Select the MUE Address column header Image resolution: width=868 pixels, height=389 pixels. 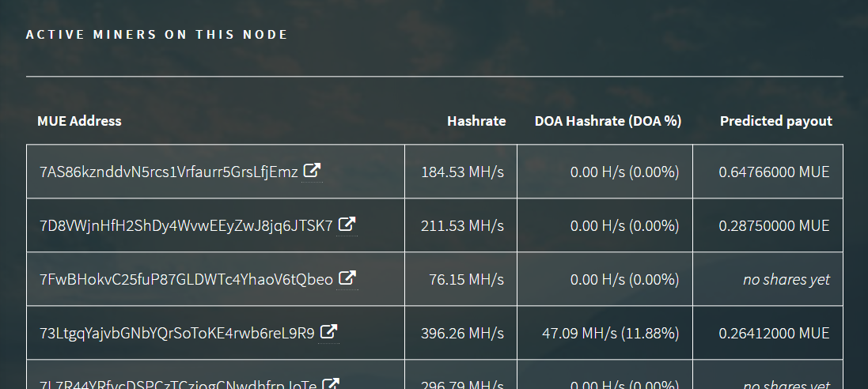[79, 121]
